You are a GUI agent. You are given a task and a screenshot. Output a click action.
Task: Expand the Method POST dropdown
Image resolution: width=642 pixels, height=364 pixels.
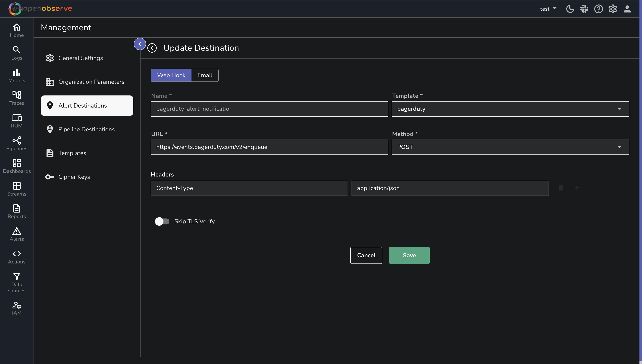tap(510, 147)
